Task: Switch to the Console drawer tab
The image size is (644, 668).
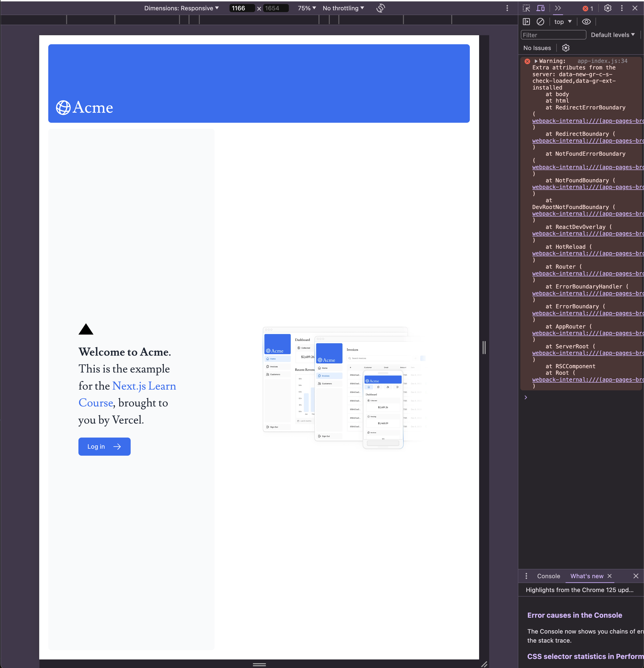Action: pyautogui.click(x=548, y=576)
